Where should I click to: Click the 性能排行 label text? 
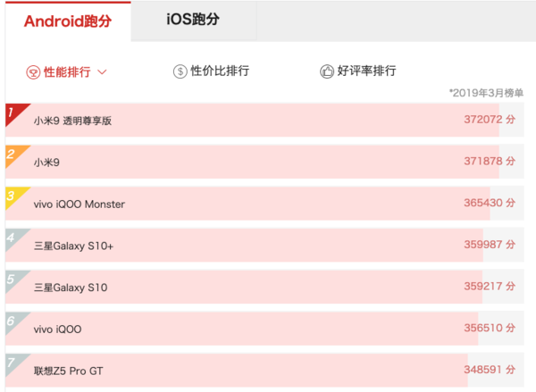tap(67, 72)
